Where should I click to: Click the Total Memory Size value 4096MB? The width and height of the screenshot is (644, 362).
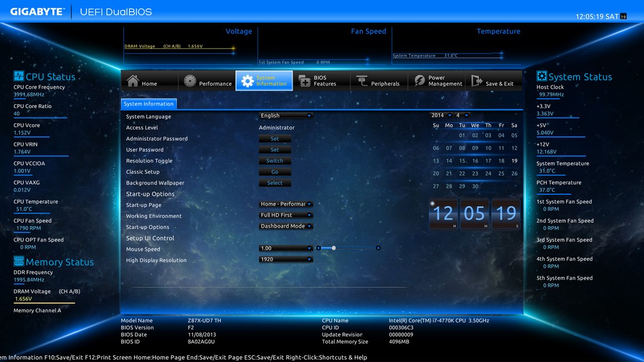coord(399,341)
